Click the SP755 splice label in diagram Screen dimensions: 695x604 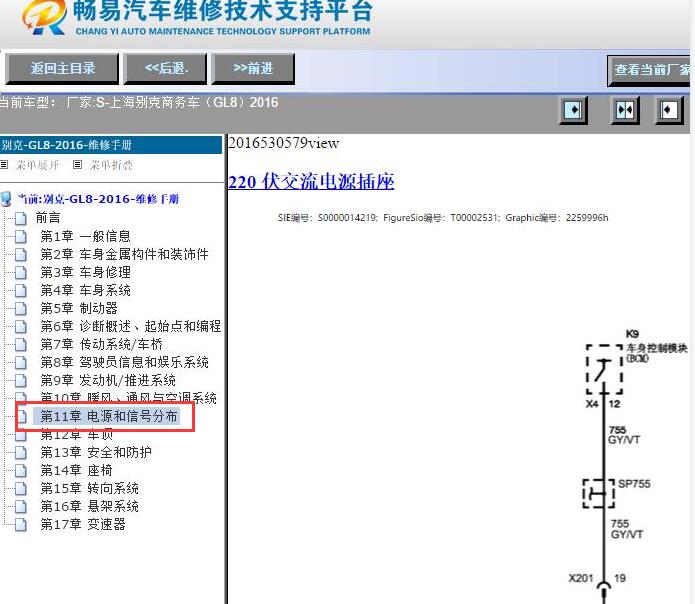pos(634,483)
